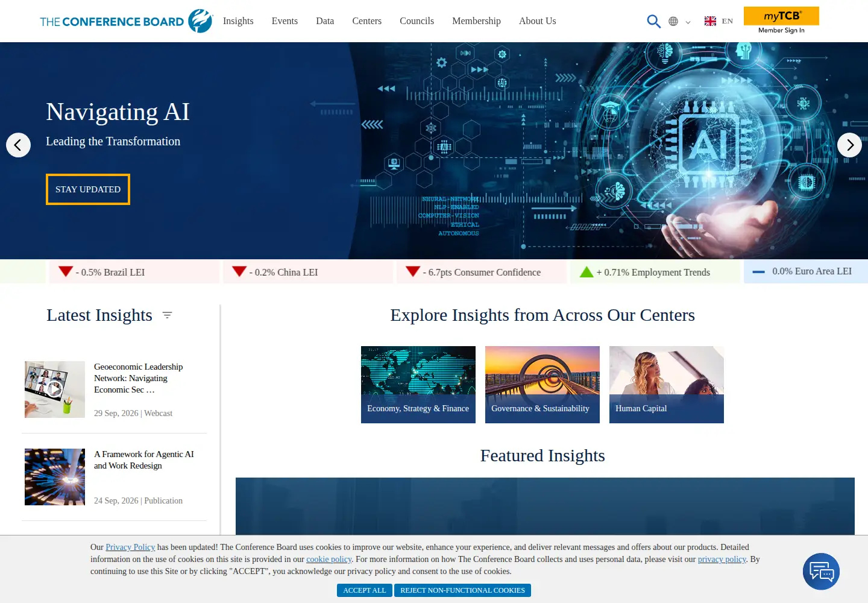
Task: Open the cookie policy link
Action: (329, 559)
